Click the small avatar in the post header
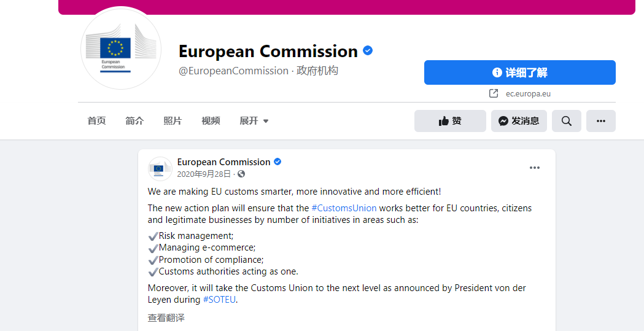 [x=160, y=168]
